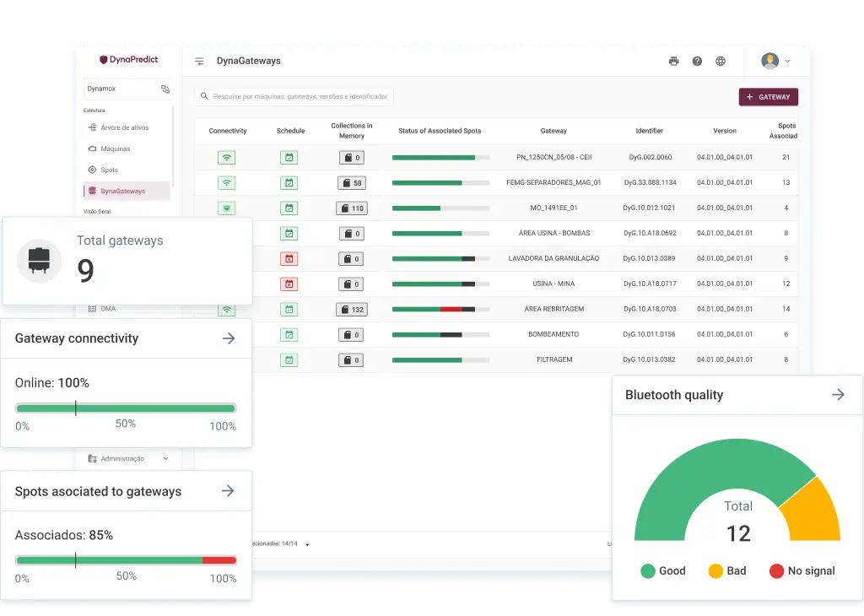Viewport: 864px width, 616px height.
Task: Open the user account dropdown chevron
Action: (788, 61)
